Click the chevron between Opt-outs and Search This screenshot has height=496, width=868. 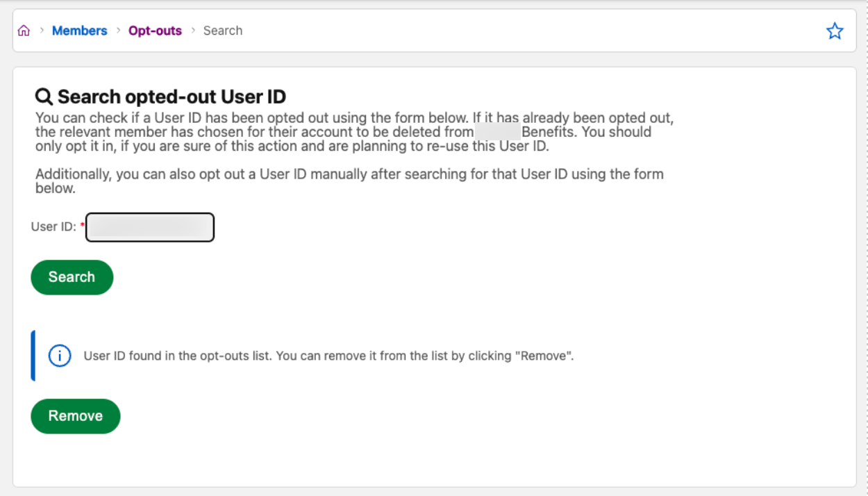click(x=194, y=31)
